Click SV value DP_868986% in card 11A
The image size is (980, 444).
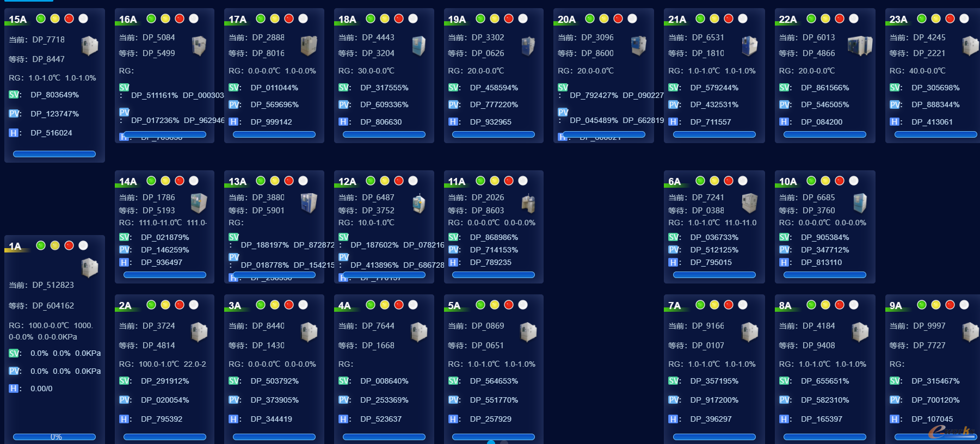click(x=494, y=237)
